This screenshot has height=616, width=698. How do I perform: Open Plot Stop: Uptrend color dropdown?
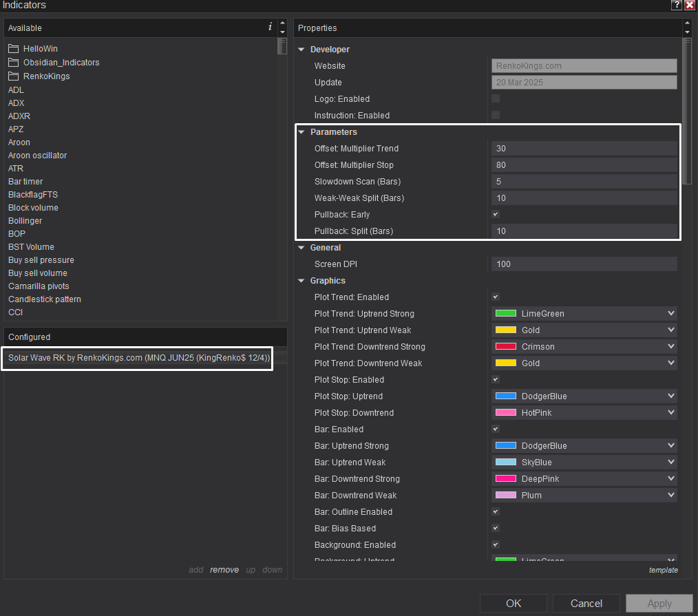click(x=584, y=396)
